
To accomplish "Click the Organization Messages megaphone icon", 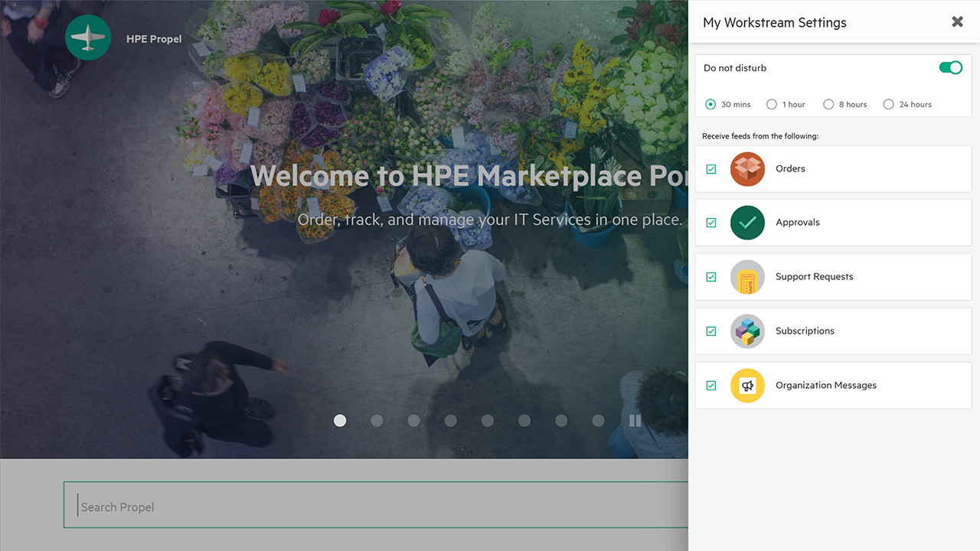I will coord(747,386).
